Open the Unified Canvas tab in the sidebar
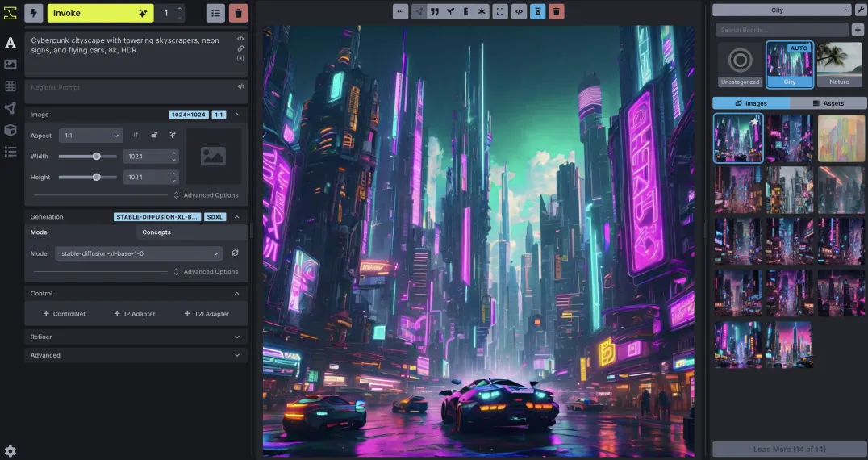Image resolution: width=868 pixels, height=460 pixels. [10, 86]
